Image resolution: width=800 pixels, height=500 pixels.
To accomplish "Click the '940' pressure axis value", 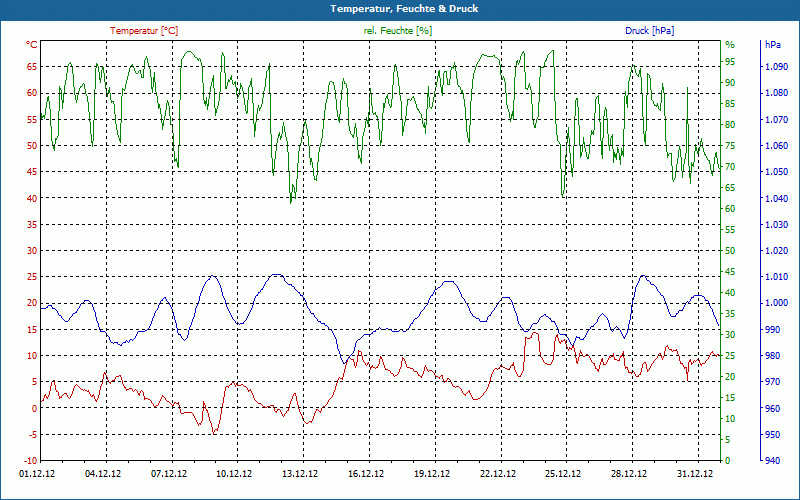I will pyautogui.click(x=772, y=461).
